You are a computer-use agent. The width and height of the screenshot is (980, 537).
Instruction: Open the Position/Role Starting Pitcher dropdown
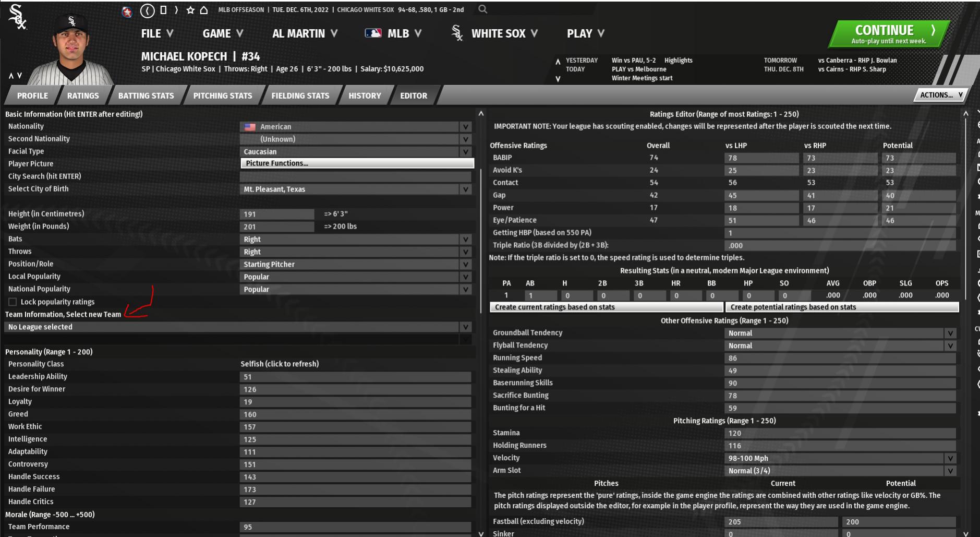click(465, 265)
